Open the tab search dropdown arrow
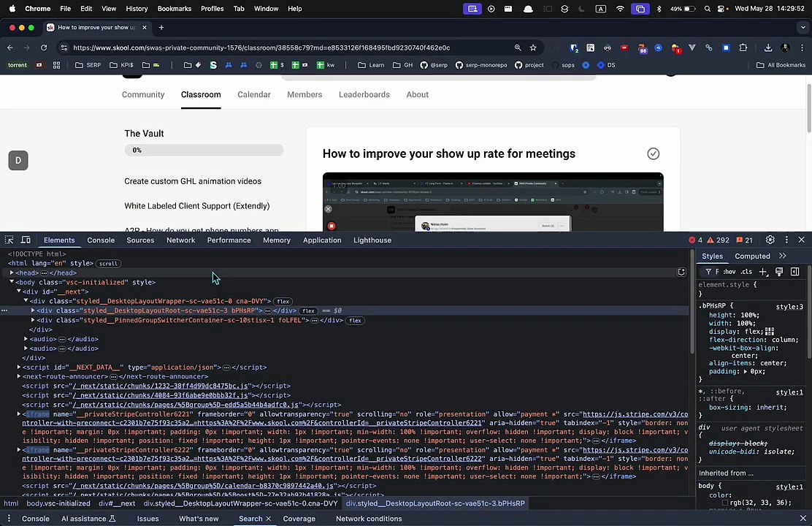Image resolution: width=812 pixels, height=526 pixels. [803, 28]
